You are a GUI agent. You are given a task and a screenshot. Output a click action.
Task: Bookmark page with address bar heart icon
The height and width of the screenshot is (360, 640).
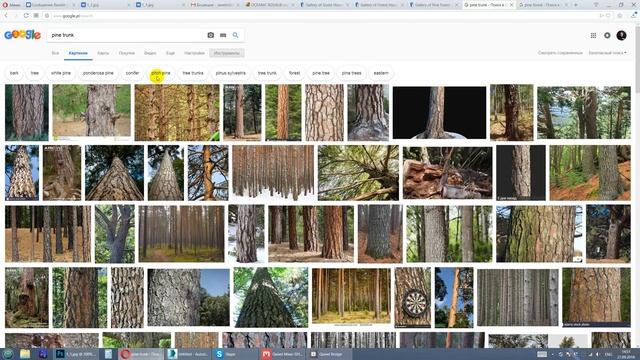tap(609, 16)
